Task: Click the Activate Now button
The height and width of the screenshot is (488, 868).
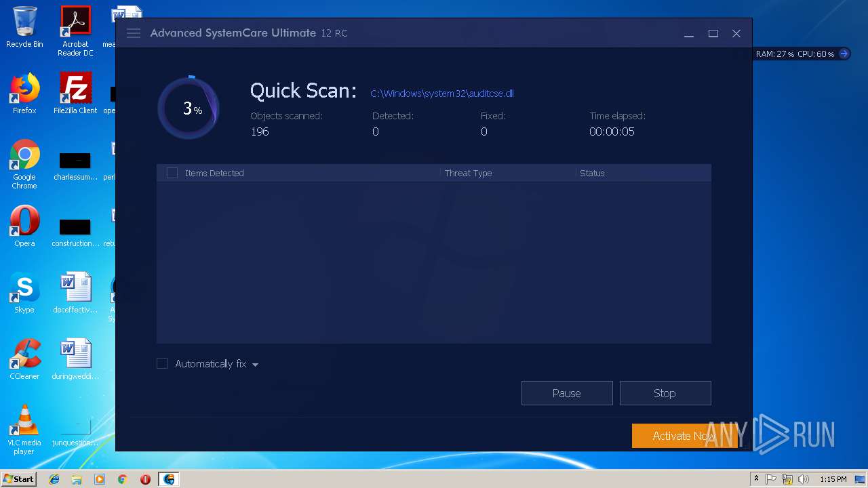Action: click(x=684, y=436)
